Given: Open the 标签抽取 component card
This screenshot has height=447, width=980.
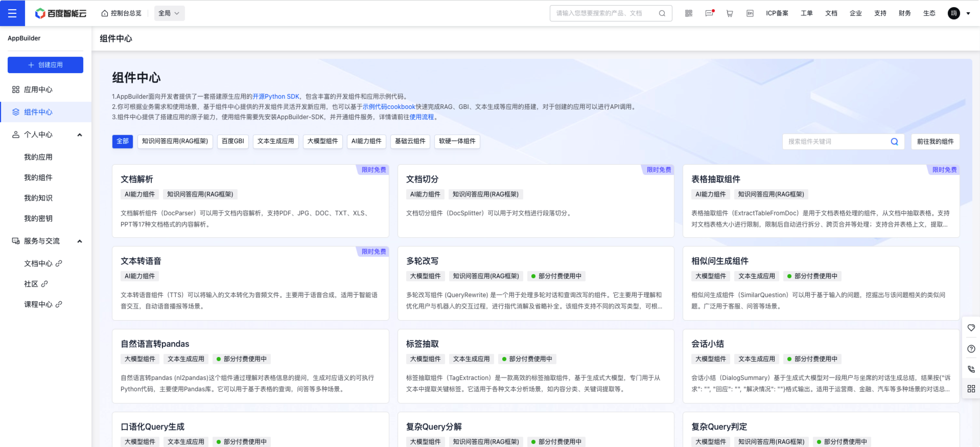Looking at the screenshot, I should [536, 366].
